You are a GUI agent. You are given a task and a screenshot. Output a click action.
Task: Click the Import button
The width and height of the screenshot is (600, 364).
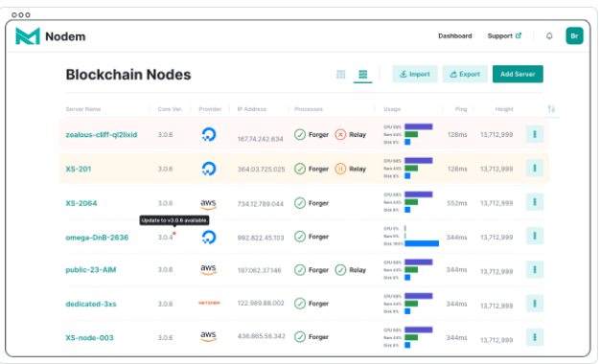(415, 74)
